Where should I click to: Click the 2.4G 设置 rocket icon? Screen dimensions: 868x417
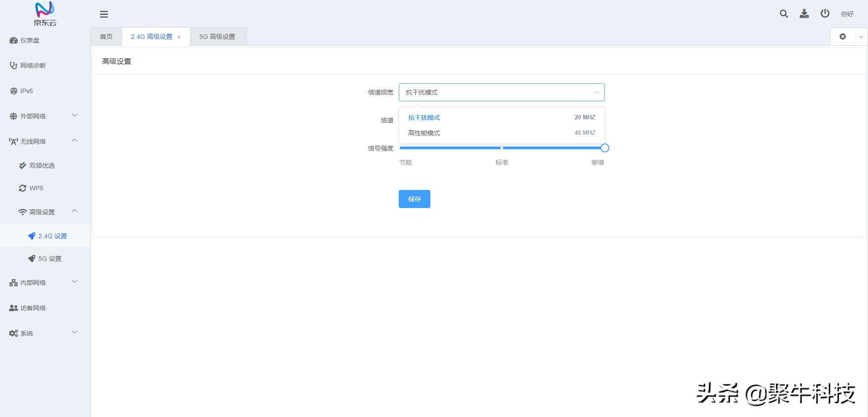point(32,236)
